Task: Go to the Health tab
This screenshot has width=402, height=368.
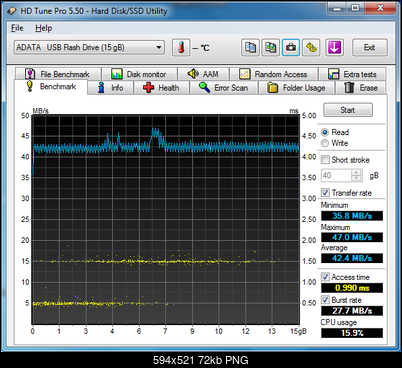Action: click(x=161, y=88)
